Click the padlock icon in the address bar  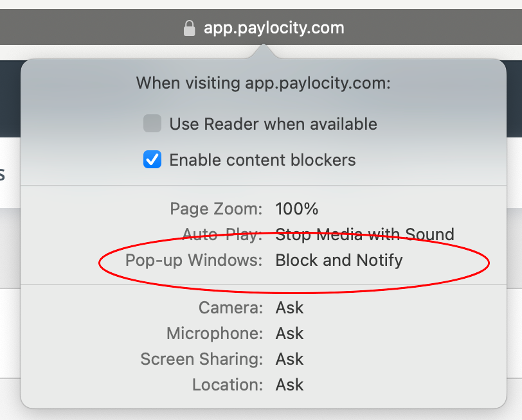pos(189,27)
